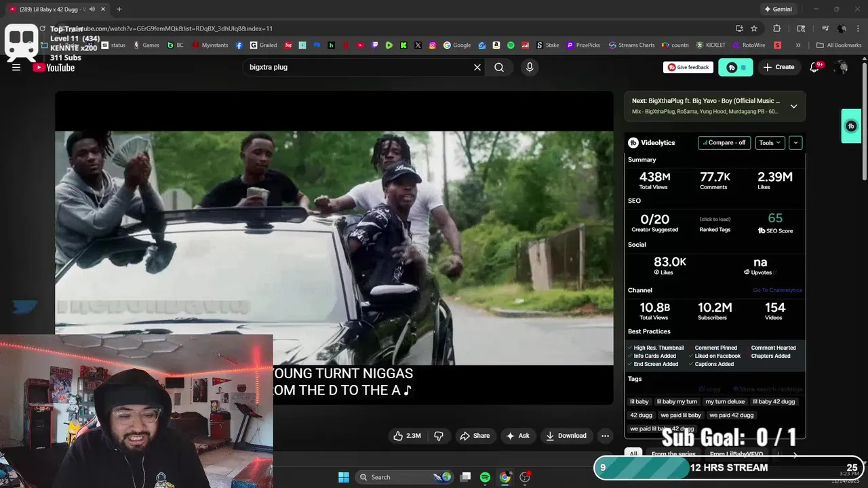Screen dimensions: 868x488
Task: Click the Give feedback button
Action: pyautogui.click(x=688, y=67)
